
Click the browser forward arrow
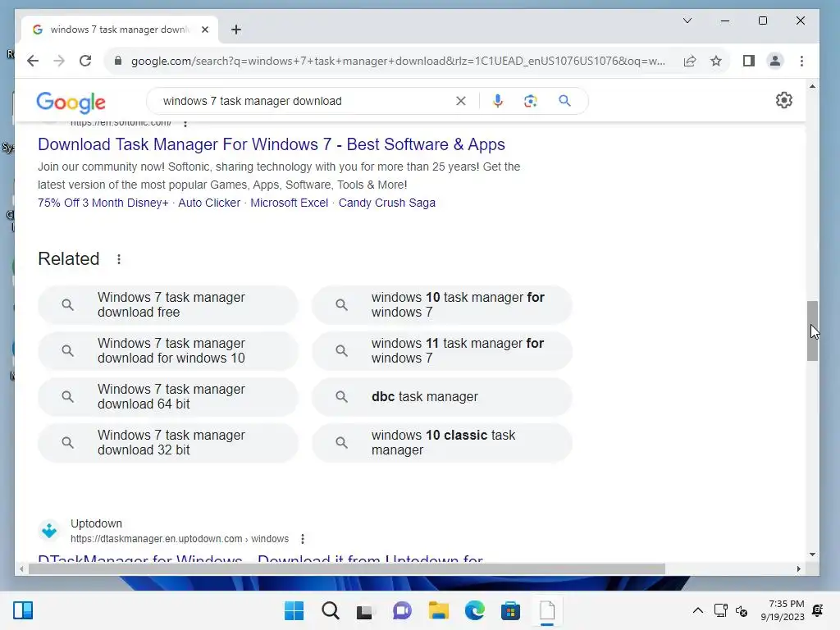point(59,61)
